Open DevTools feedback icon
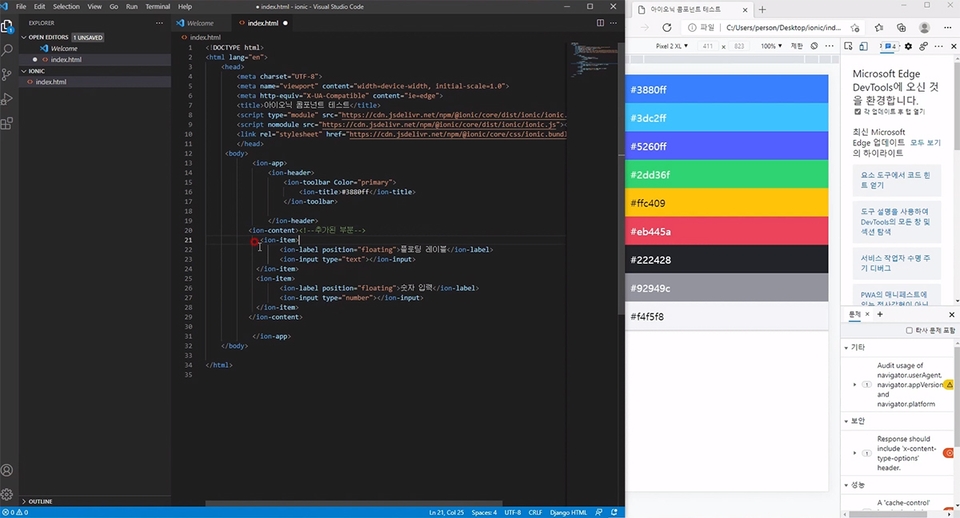960x518 pixels. [x=923, y=46]
